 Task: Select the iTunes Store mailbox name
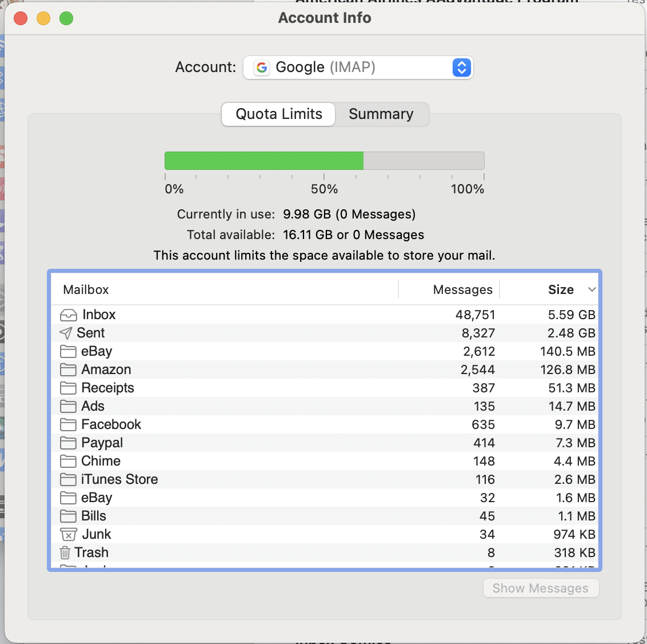tap(119, 479)
